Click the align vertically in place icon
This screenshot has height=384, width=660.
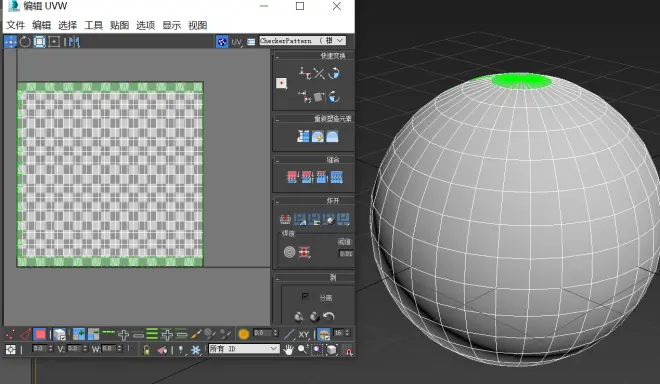coord(305,96)
